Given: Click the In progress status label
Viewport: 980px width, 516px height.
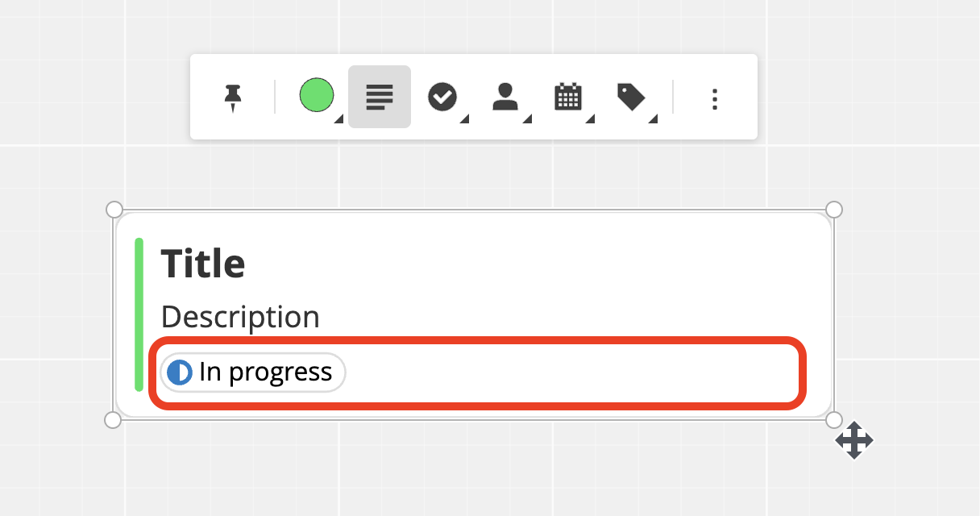Looking at the screenshot, I should [x=265, y=372].
